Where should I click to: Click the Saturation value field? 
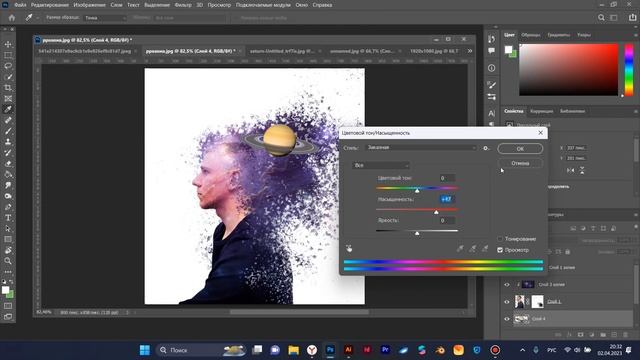[447, 199]
